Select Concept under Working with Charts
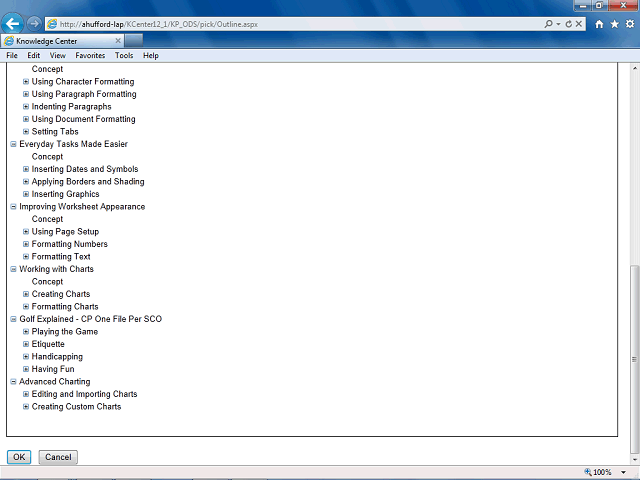The width and height of the screenshot is (640, 480). [47, 282]
